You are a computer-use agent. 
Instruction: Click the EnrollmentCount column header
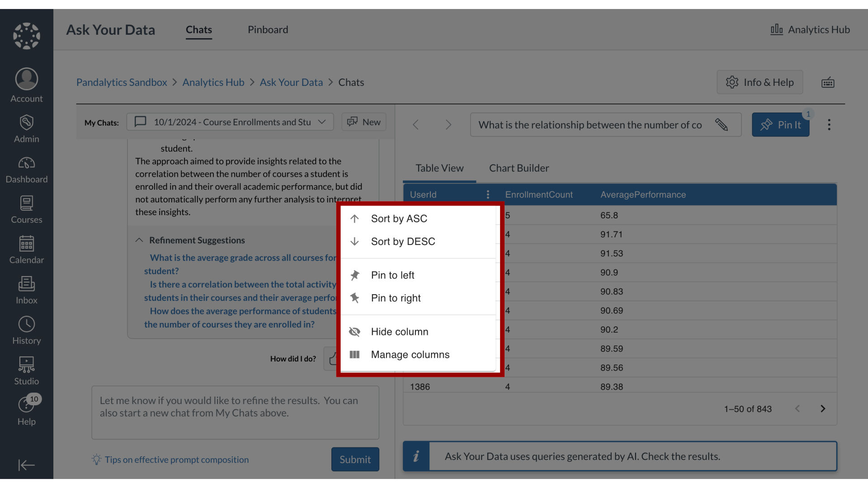(x=539, y=195)
